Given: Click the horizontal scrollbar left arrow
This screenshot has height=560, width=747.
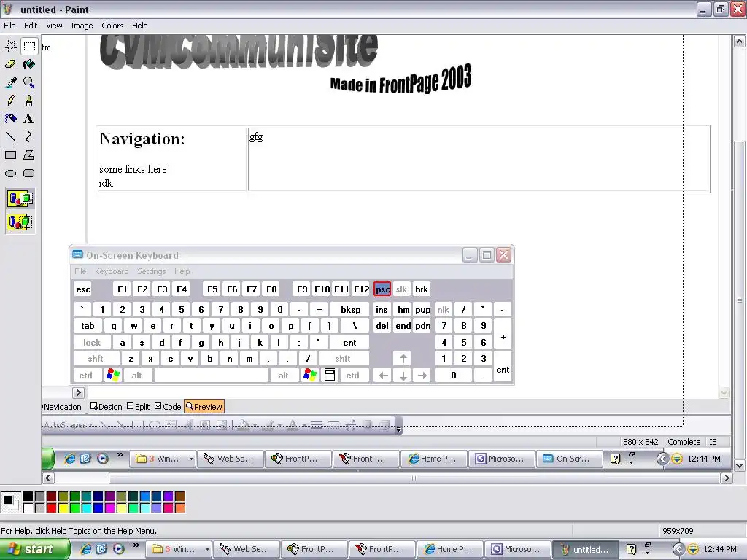Looking at the screenshot, I should point(47,478).
